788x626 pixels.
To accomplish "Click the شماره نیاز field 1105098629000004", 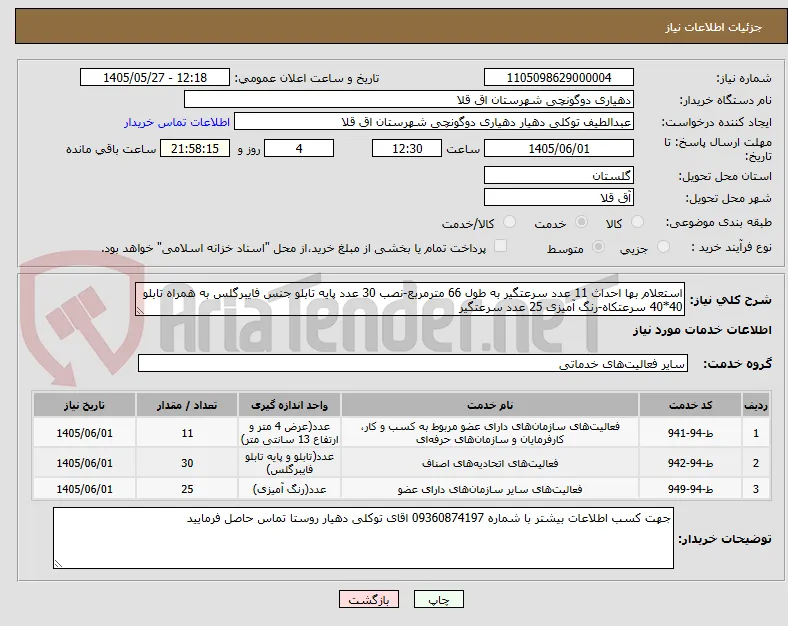I will (559, 77).
